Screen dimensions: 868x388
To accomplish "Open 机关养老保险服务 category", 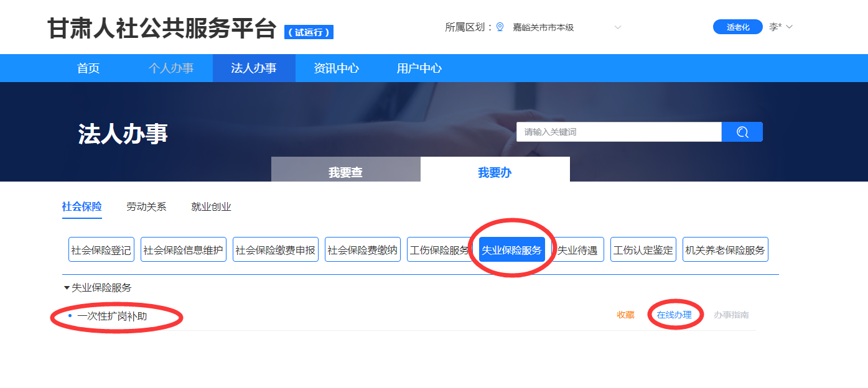I will tap(725, 250).
